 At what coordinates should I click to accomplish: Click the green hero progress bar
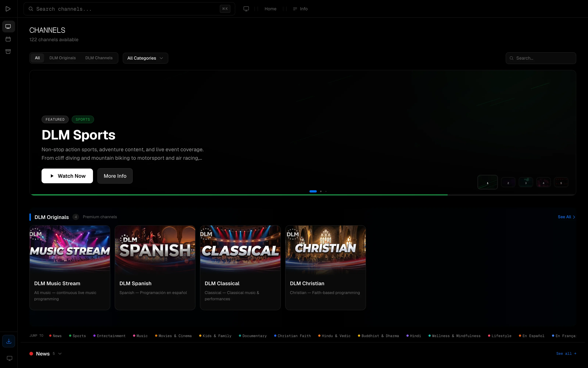click(x=239, y=195)
